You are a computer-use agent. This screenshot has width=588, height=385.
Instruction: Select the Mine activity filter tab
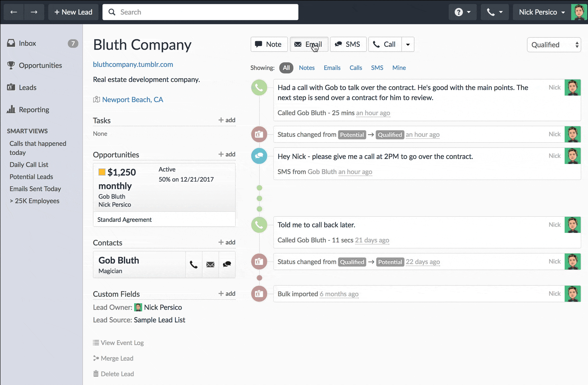(x=399, y=67)
